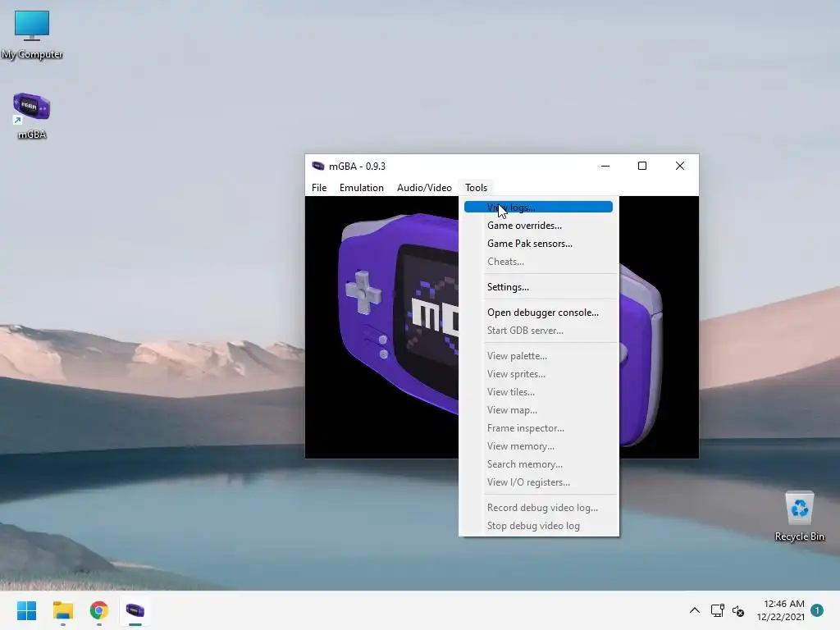Open File Explorer from the taskbar
Viewport: 840px width, 630px height.
click(63, 610)
